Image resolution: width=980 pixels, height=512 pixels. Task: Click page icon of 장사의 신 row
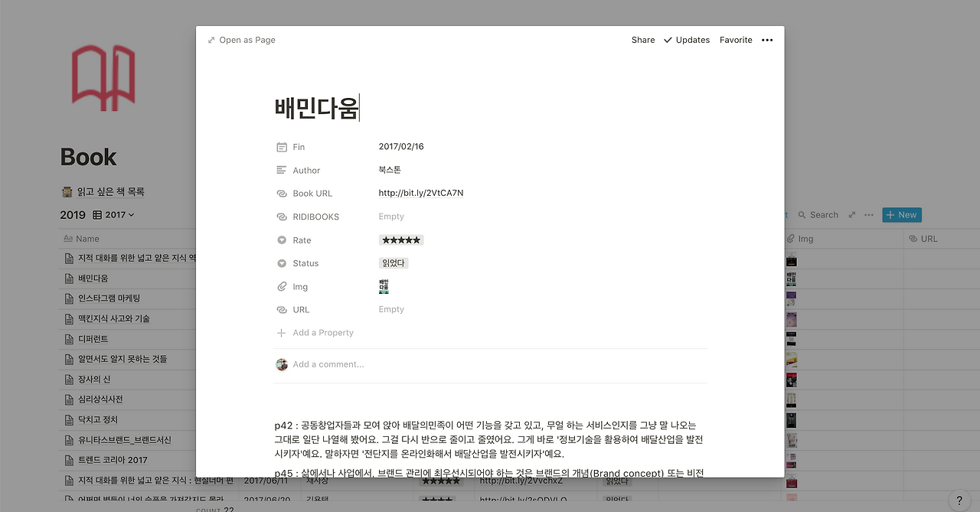(x=69, y=379)
